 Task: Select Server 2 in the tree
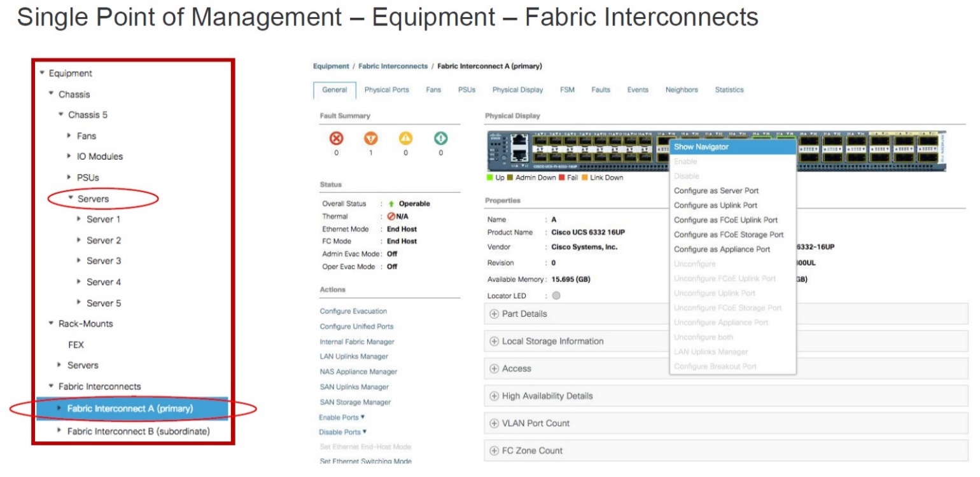tap(104, 240)
